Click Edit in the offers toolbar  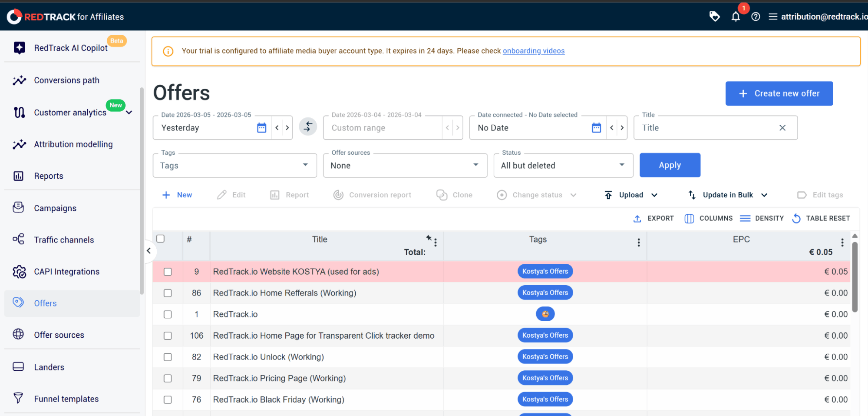point(231,195)
